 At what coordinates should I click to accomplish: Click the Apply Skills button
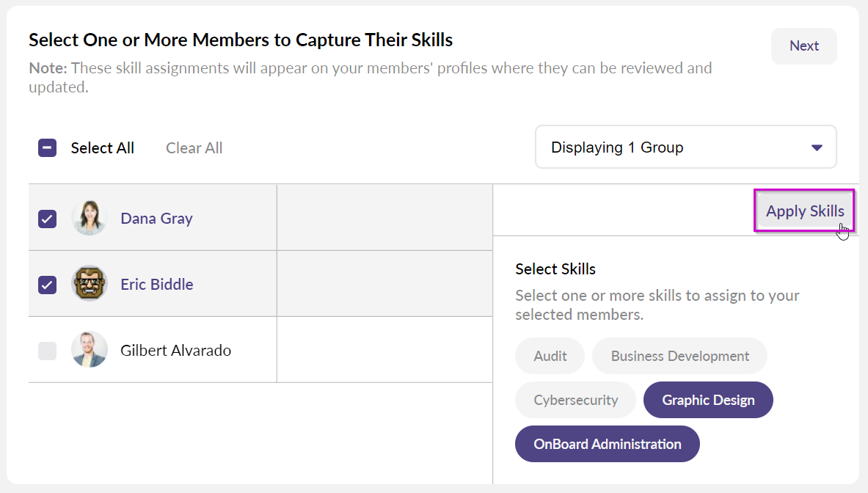(x=804, y=211)
